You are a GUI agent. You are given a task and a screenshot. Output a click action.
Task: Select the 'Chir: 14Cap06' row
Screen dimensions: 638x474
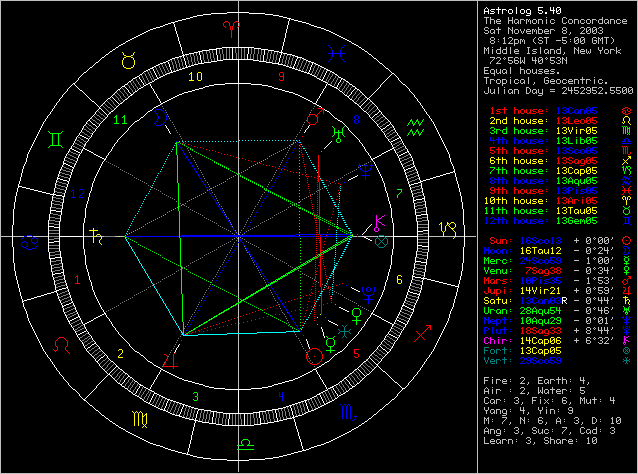pyautogui.click(x=557, y=341)
